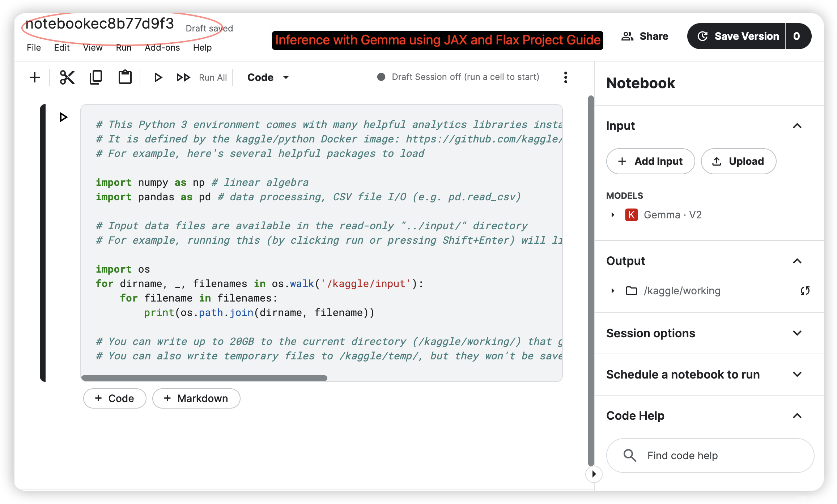Expand Session options section

797,333
